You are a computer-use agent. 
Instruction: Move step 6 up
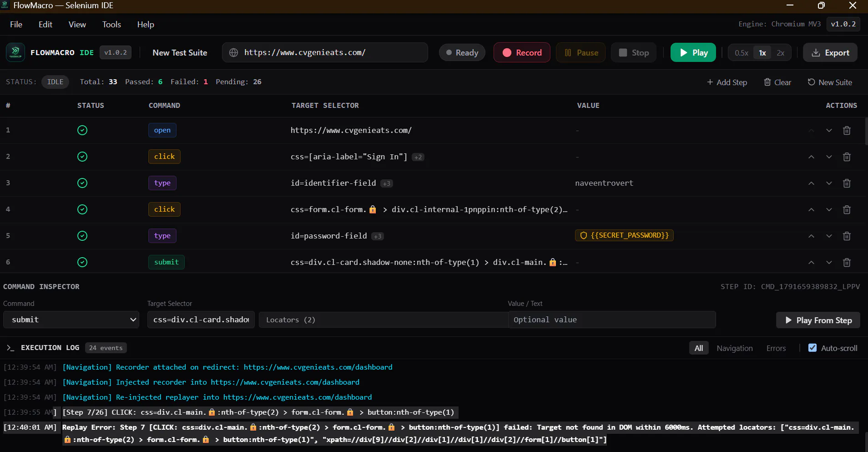pos(811,263)
